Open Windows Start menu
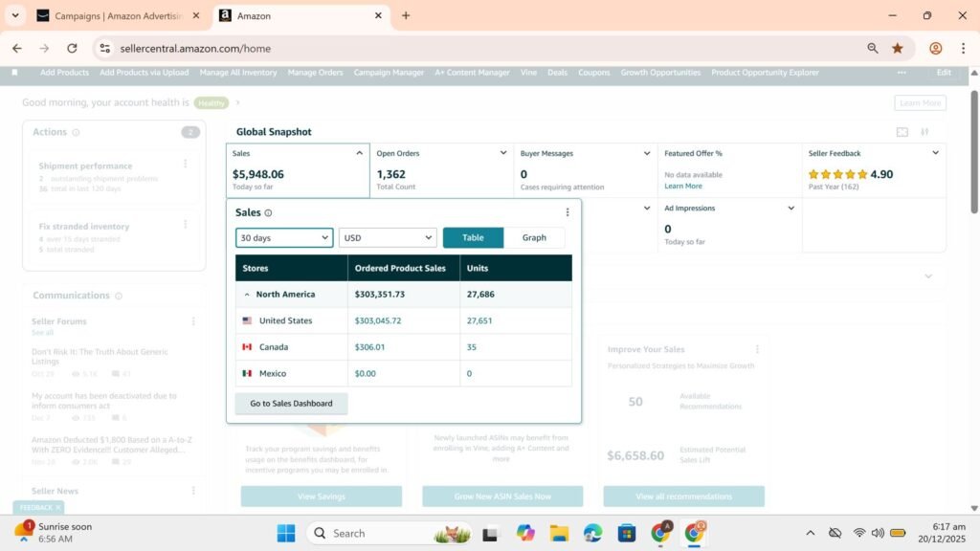980x551 pixels. tap(285, 533)
